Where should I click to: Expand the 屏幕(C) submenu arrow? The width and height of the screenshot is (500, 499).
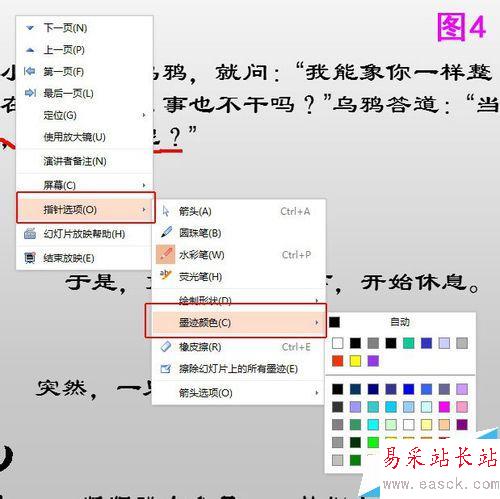click(144, 185)
